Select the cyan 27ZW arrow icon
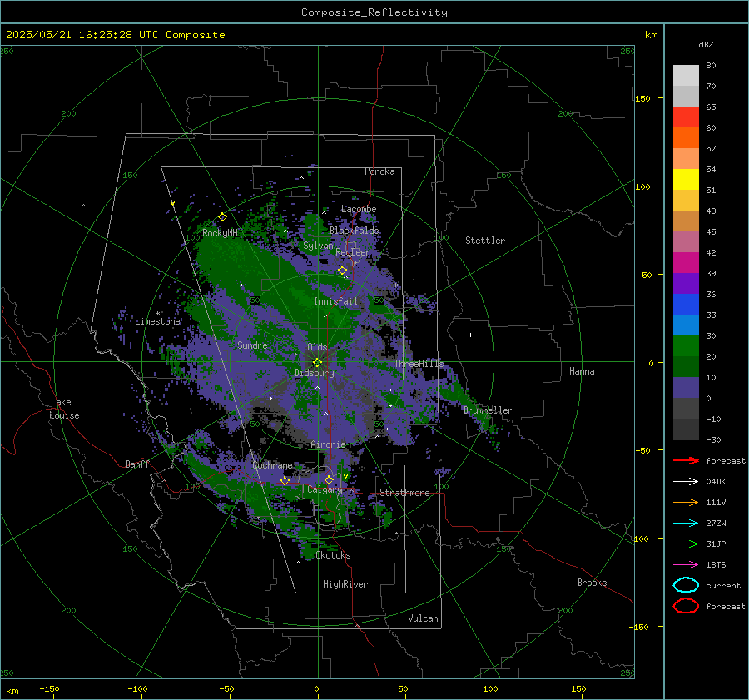749x700 pixels. click(x=686, y=524)
